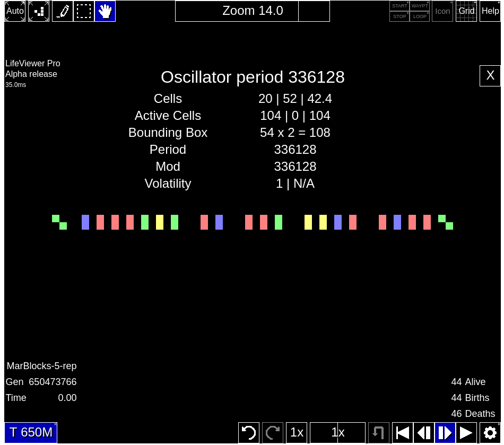Click the 44 Births counter
This screenshot has height=445, width=504.
click(x=470, y=398)
